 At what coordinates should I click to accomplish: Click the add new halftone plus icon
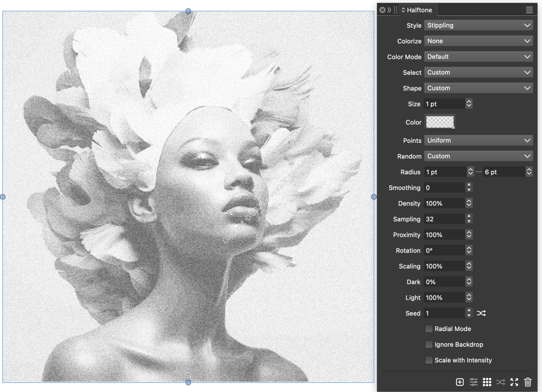[460, 382]
